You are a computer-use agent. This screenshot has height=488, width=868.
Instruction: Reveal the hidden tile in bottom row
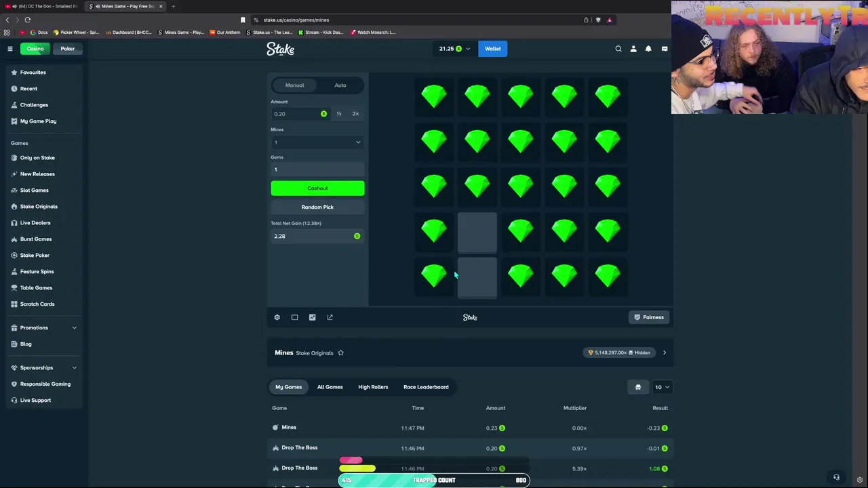pyautogui.click(x=477, y=277)
